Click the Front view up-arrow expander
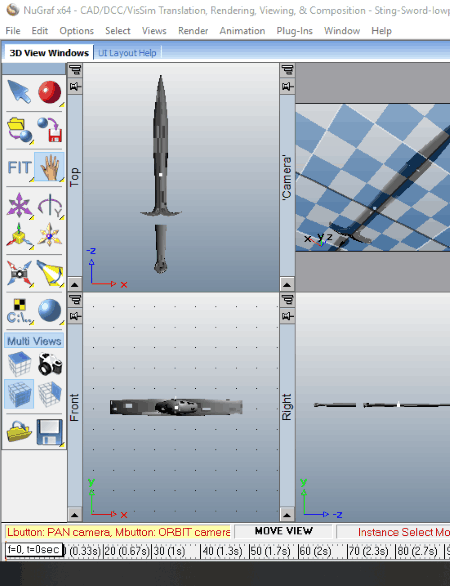The image size is (450, 586). point(75,515)
